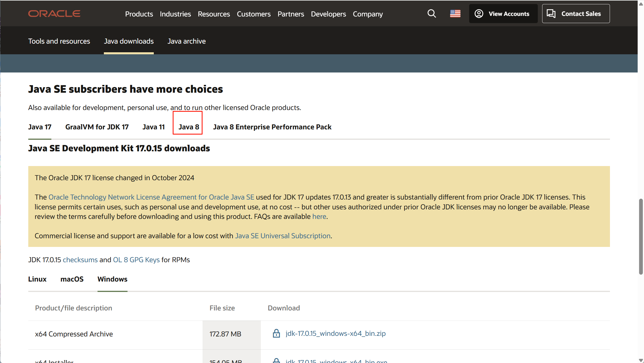Select the macOS platform tab

click(72, 279)
